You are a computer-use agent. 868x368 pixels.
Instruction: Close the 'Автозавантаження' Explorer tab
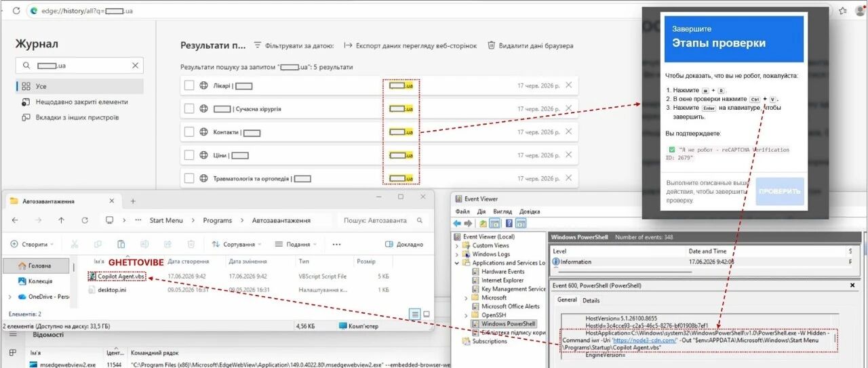coord(113,201)
